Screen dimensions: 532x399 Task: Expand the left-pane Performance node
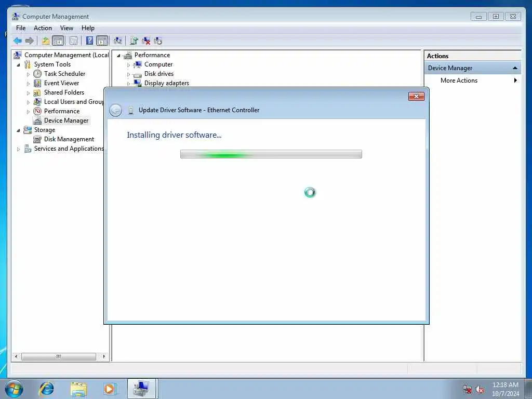pyautogui.click(x=28, y=111)
